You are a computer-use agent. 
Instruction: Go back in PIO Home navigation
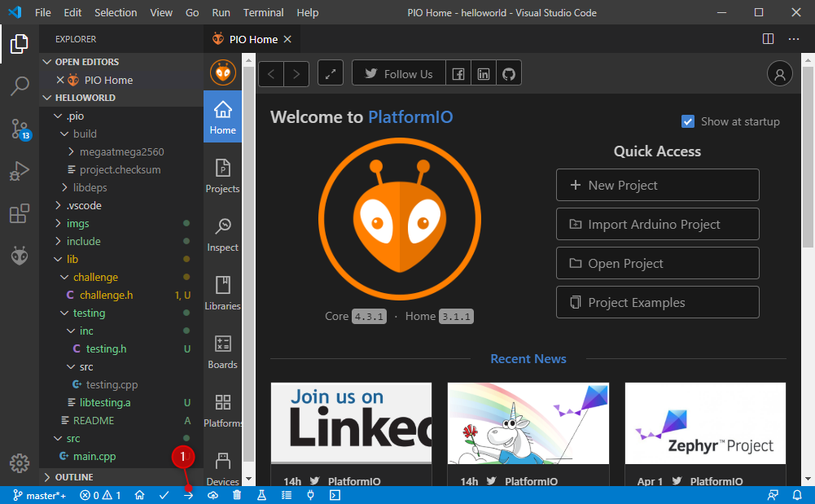pyautogui.click(x=271, y=74)
